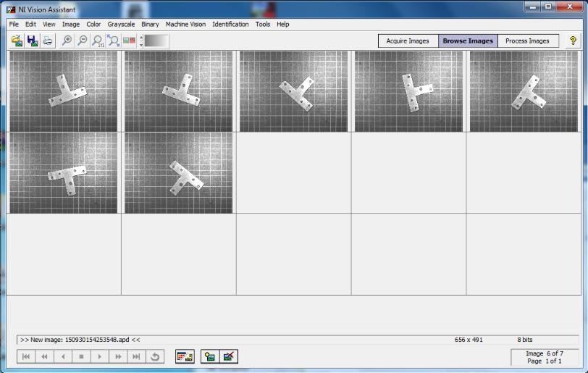Minimize the NI Vision Assistant window
The image size is (588, 373).
(532, 7)
